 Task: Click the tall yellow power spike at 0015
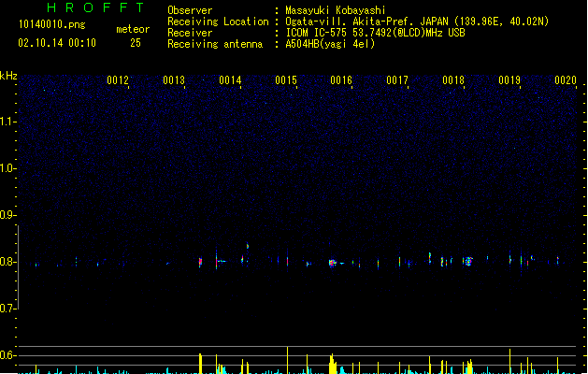coord(288,360)
